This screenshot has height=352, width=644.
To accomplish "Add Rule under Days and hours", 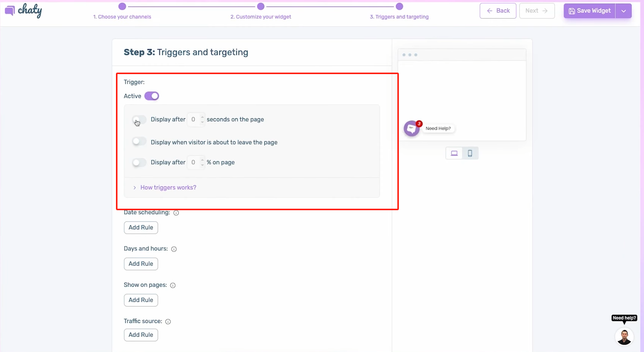I will click(x=141, y=264).
